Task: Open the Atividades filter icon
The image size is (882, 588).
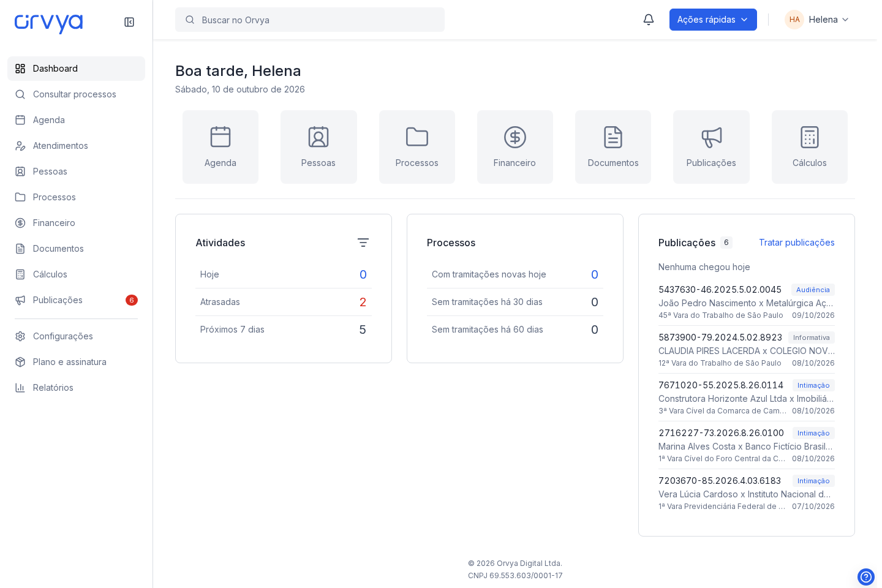Action: click(x=363, y=243)
